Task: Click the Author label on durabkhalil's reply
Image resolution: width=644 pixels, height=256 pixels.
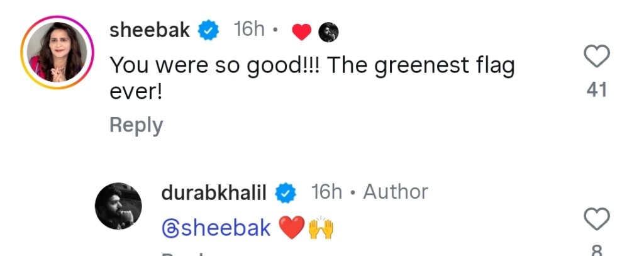Action: tap(395, 192)
